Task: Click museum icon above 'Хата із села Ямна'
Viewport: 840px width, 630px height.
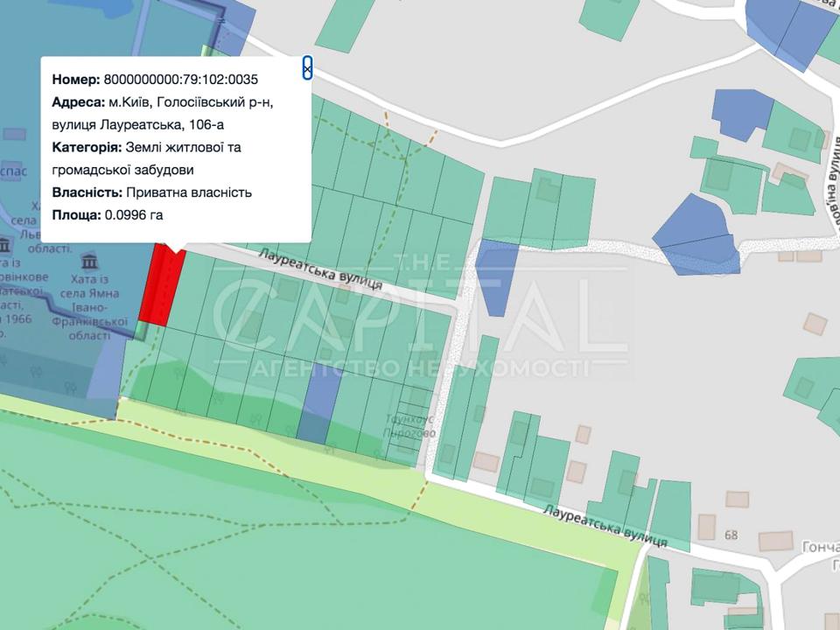Action: [88, 261]
